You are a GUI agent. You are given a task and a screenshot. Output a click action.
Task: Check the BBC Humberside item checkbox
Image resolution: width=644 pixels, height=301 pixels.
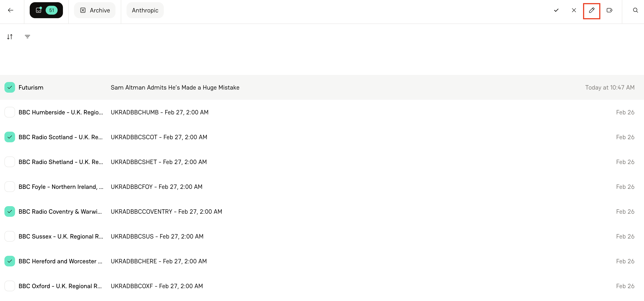[10, 112]
